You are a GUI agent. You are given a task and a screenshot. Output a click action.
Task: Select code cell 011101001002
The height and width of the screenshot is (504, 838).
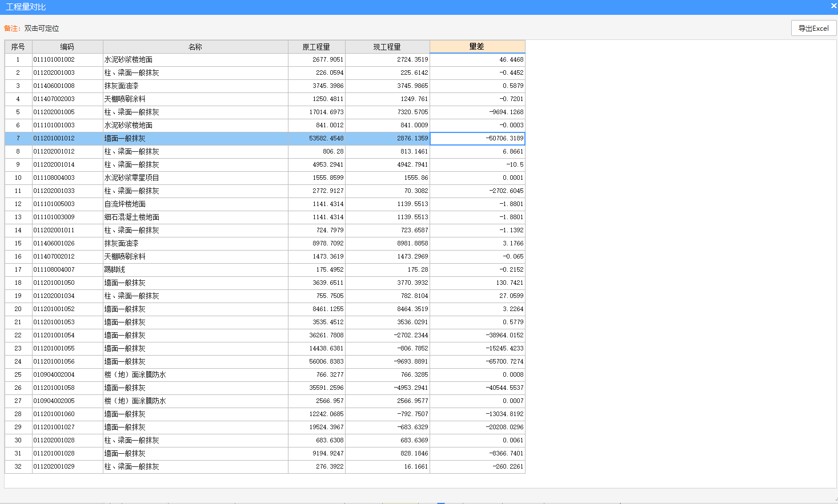click(x=67, y=59)
